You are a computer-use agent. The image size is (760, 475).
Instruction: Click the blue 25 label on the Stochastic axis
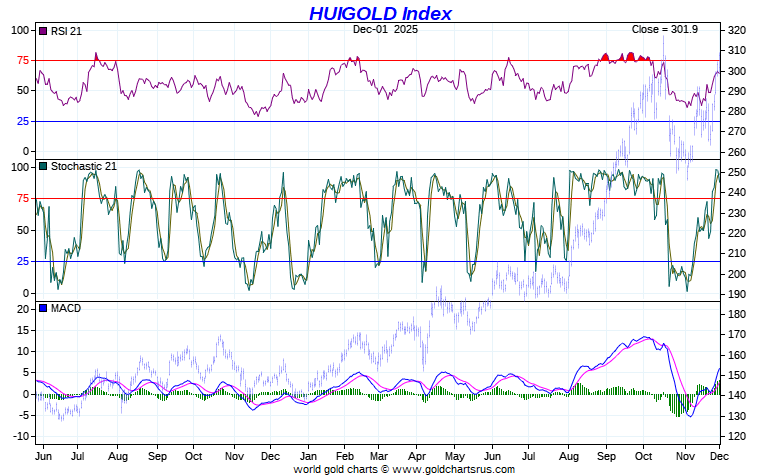pyautogui.click(x=23, y=261)
